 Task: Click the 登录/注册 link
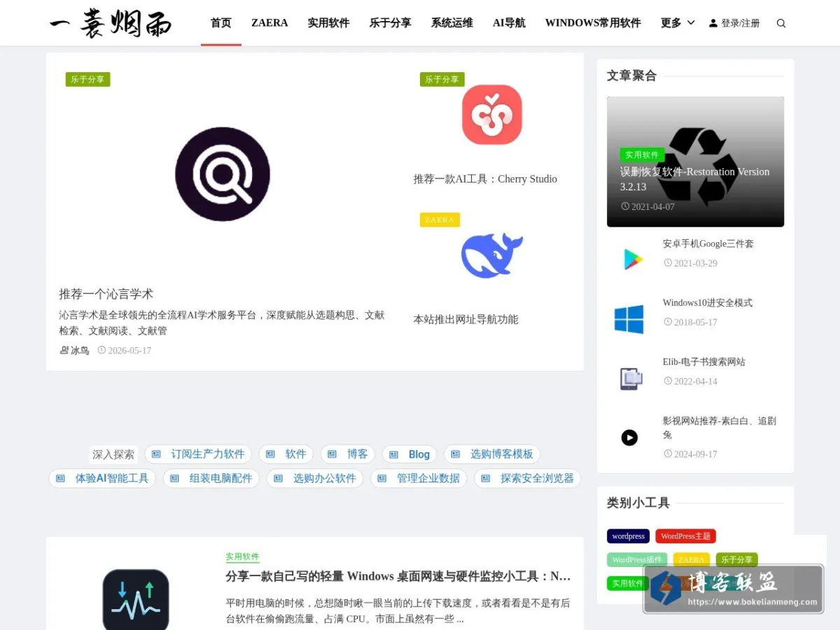(x=740, y=23)
